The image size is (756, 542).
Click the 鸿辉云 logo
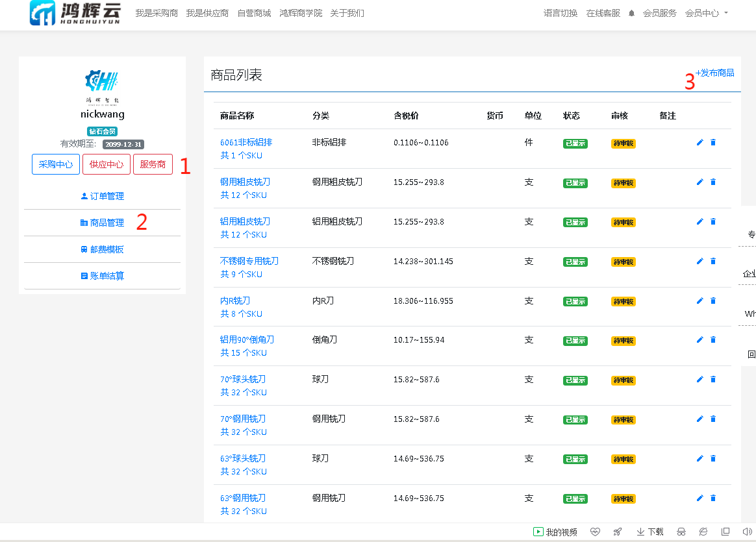click(75, 13)
